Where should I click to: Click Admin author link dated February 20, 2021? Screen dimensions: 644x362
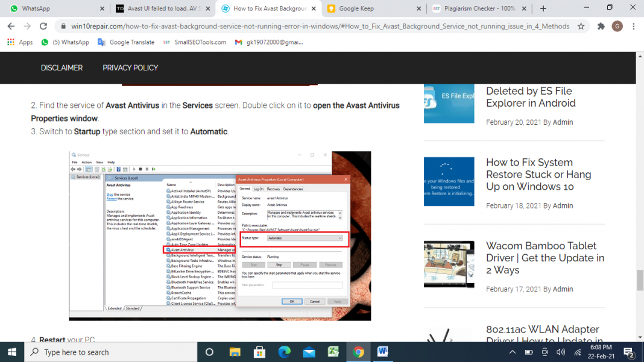point(563,122)
